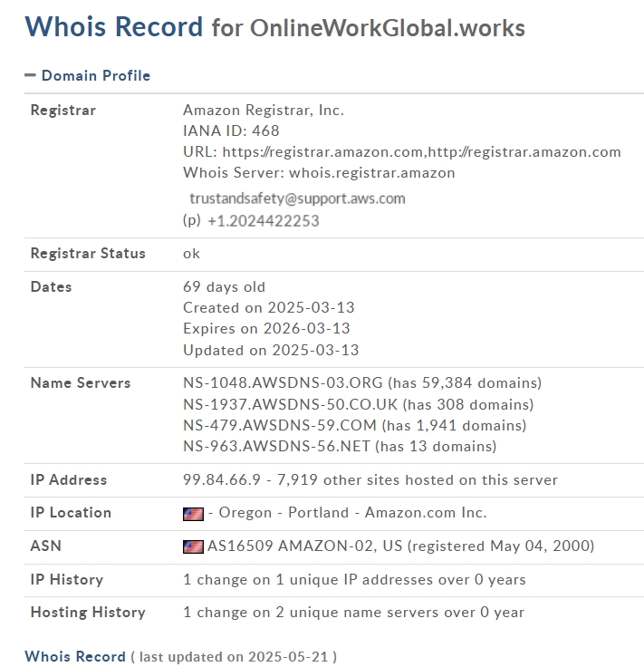Select the IANA ID: 468 line
Screen dimensions: 644x667
[231, 130]
